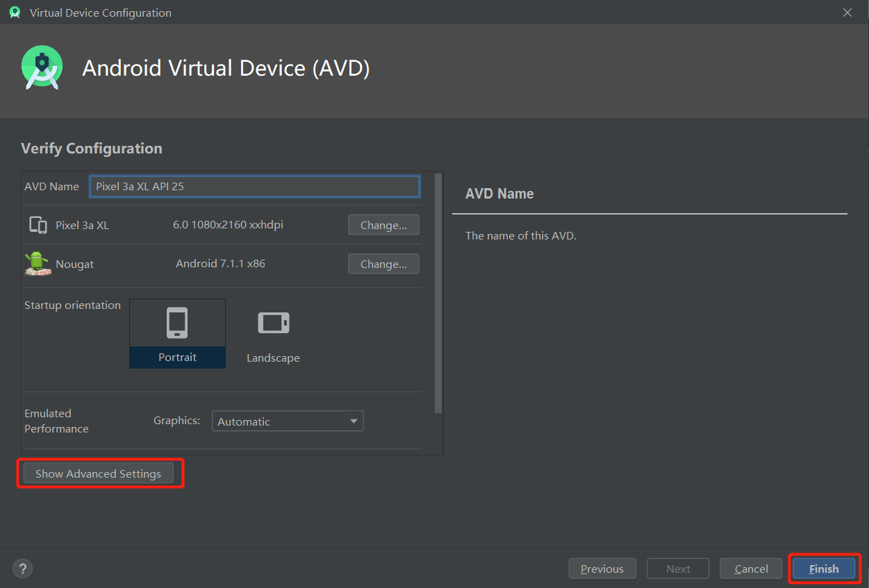Click the Nougat Android system image icon

click(37, 264)
